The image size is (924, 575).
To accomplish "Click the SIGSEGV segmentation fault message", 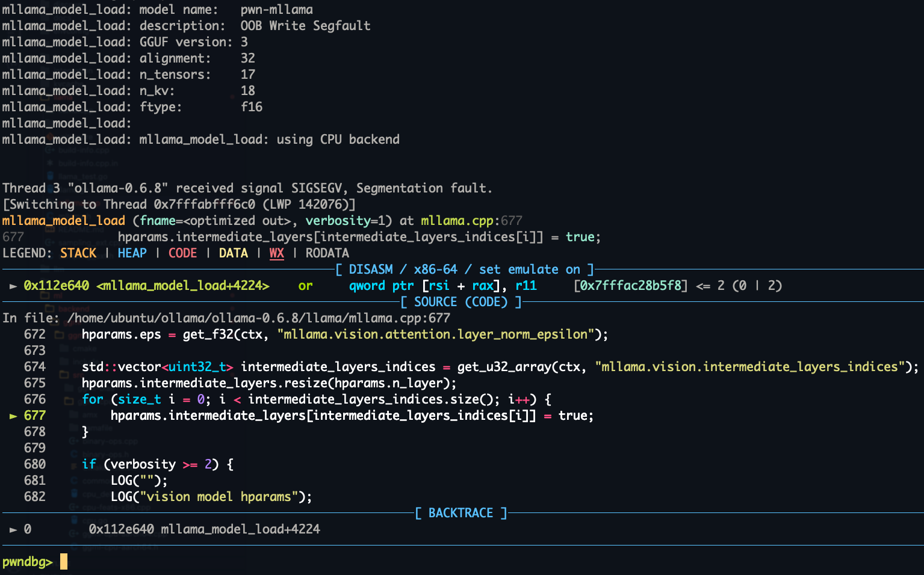I will tap(247, 188).
